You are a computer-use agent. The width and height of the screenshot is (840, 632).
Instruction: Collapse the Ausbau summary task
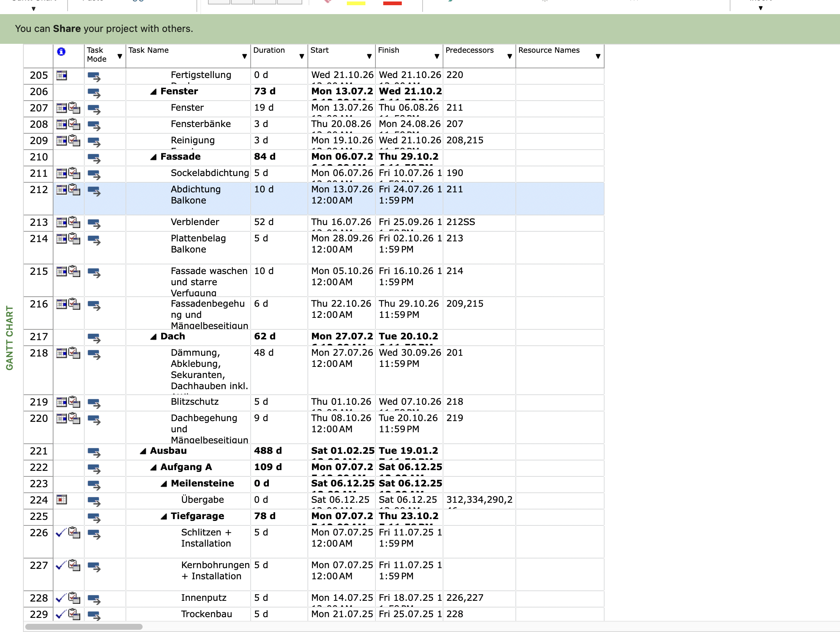tap(143, 451)
